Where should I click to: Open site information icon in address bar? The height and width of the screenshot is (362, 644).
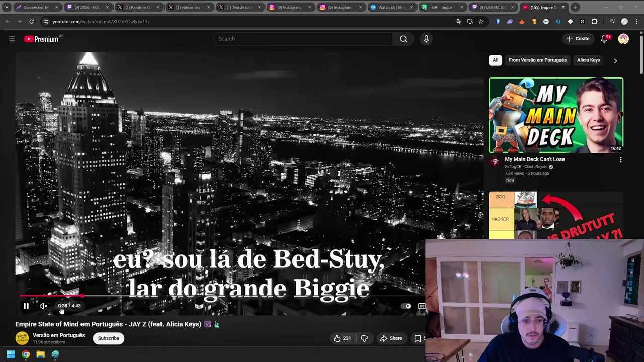tap(46, 22)
